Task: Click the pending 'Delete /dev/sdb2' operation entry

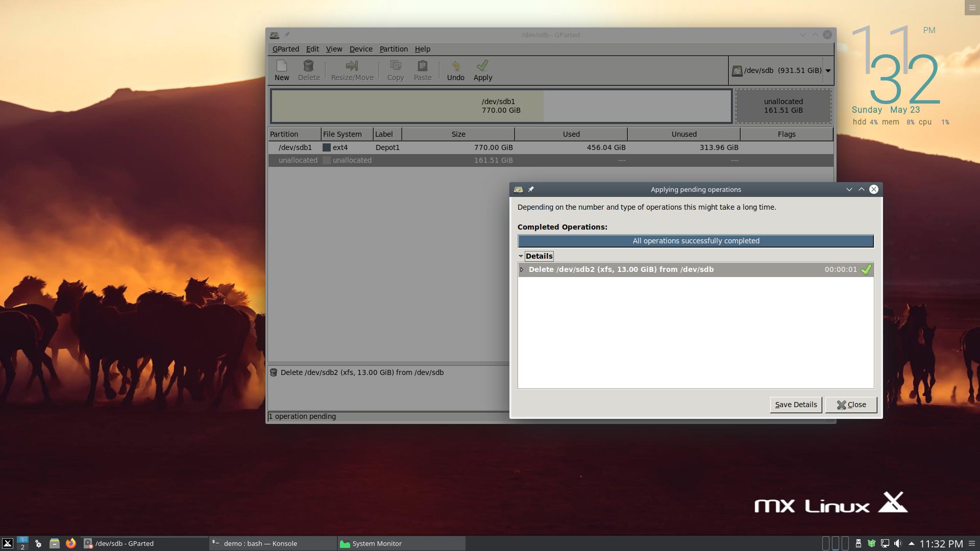Action: tap(362, 372)
